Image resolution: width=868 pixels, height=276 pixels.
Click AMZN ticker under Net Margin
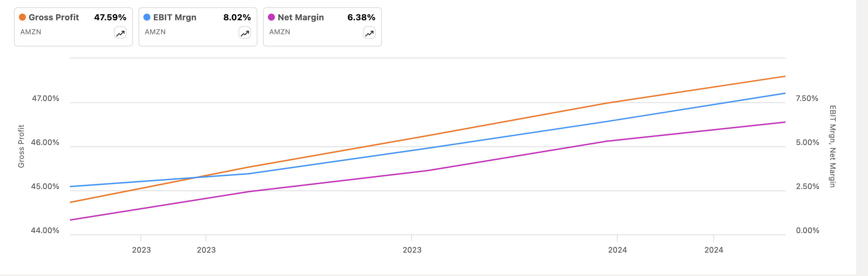[x=280, y=32]
